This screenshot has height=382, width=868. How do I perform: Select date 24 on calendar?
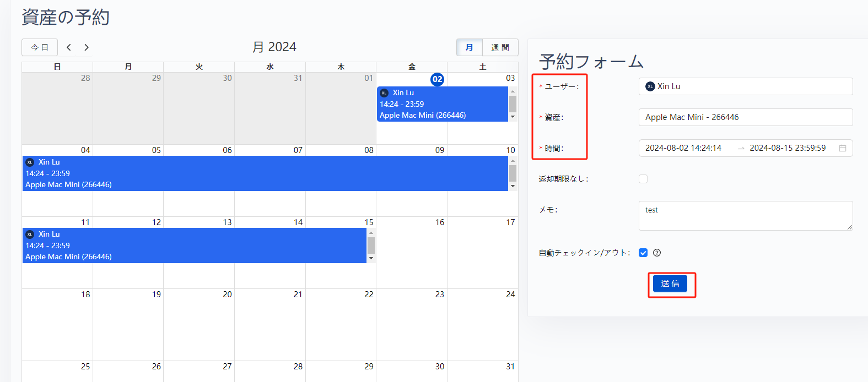click(511, 294)
